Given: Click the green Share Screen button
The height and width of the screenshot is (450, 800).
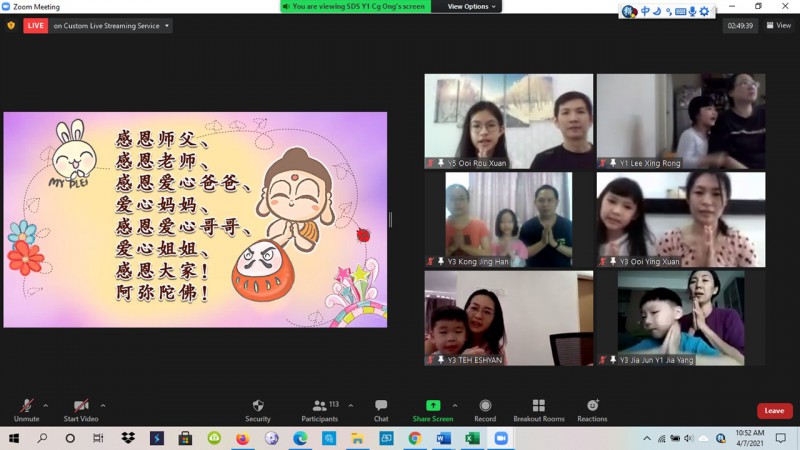Looking at the screenshot, I should pos(432,409).
